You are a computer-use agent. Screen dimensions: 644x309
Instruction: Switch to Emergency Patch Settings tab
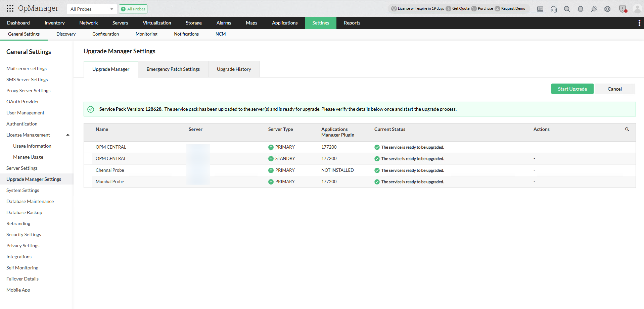click(173, 69)
